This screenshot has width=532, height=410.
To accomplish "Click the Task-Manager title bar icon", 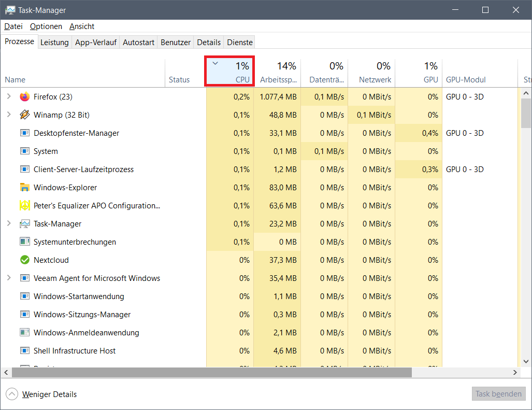I will click(10, 10).
